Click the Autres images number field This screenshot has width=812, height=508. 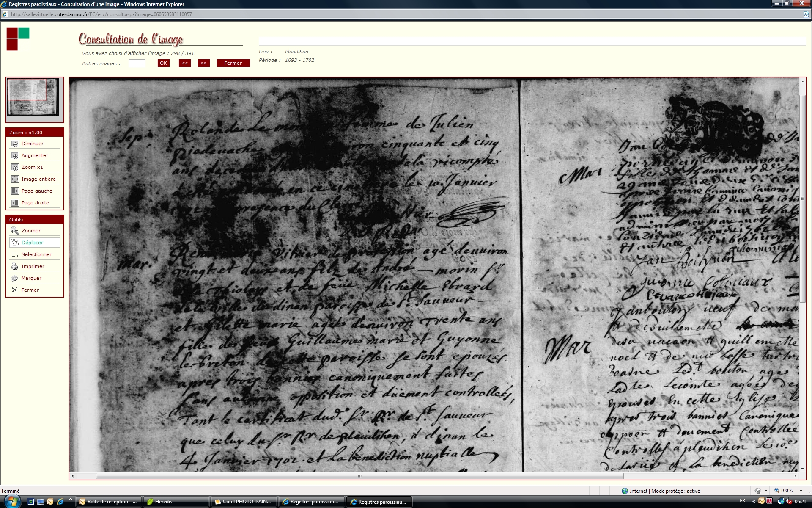pyautogui.click(x=137, y=63)
